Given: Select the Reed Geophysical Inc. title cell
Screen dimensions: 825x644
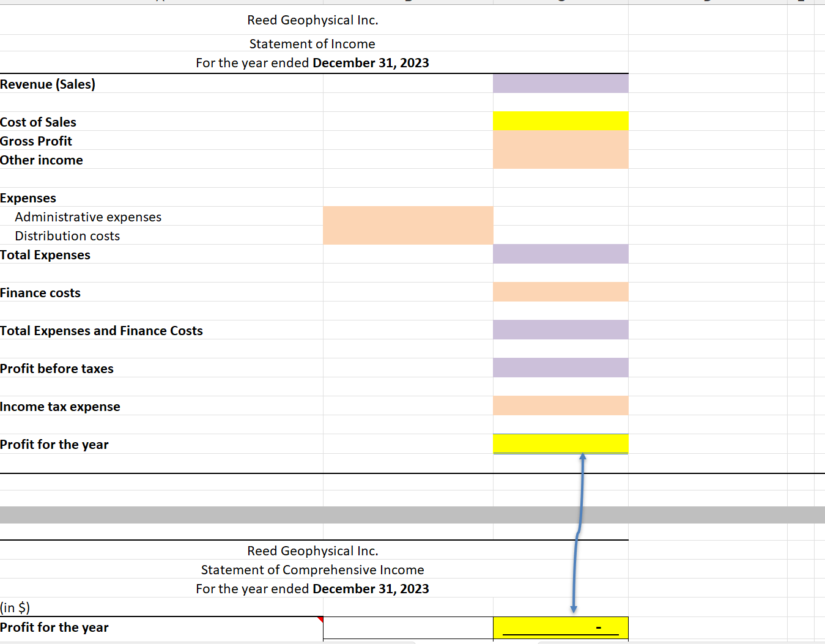Looking at the screenshot, I should [x=312, y=20].
